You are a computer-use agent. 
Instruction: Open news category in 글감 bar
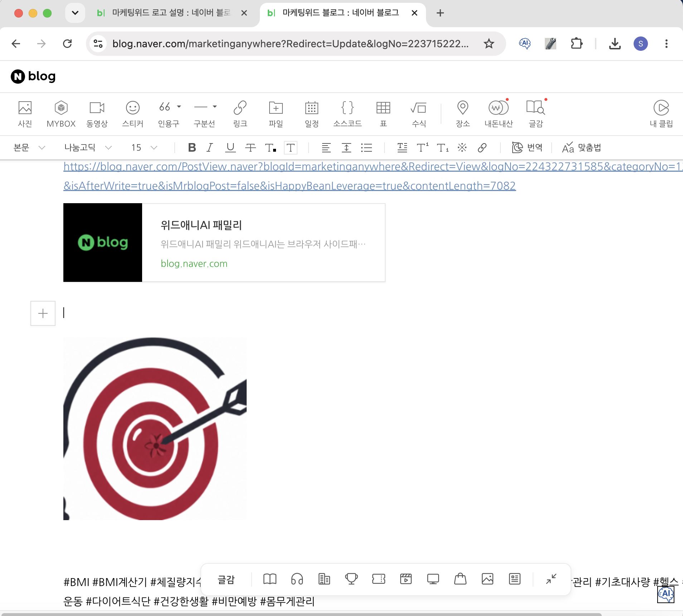(x=324, y=579)
